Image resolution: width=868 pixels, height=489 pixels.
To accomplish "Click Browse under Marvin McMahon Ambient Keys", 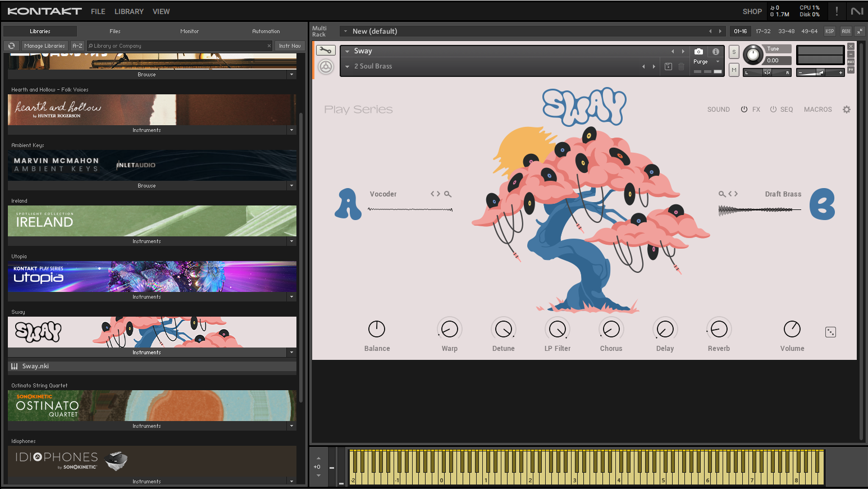I will tap(146, 185).
